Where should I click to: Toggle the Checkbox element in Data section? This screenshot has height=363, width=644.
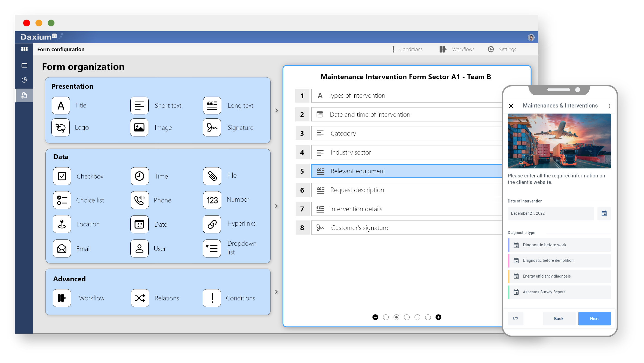pyautogui.click(x=62, y=176)
